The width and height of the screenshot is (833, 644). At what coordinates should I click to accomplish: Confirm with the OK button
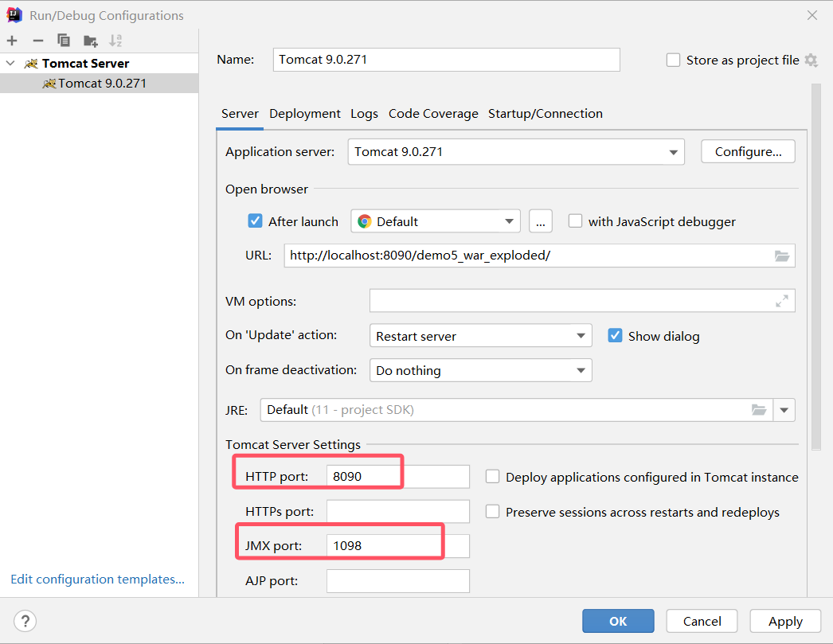618,621
